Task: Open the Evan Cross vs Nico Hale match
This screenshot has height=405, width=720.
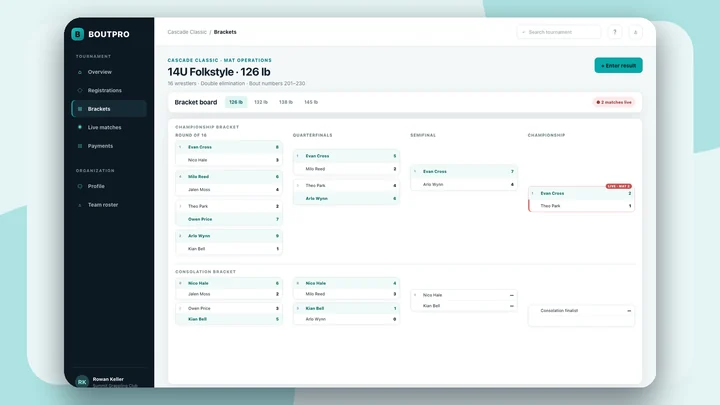Action: tap(229, 153)
